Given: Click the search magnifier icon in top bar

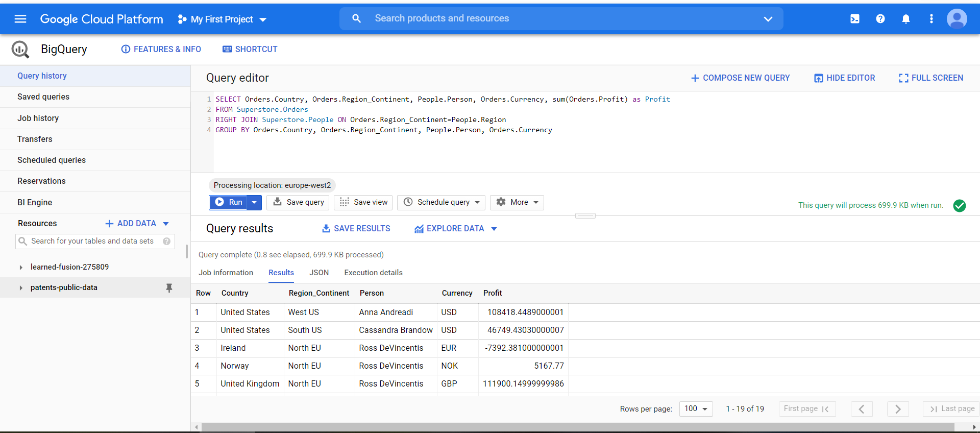Looking at the screenshot, I should point(357,18).
